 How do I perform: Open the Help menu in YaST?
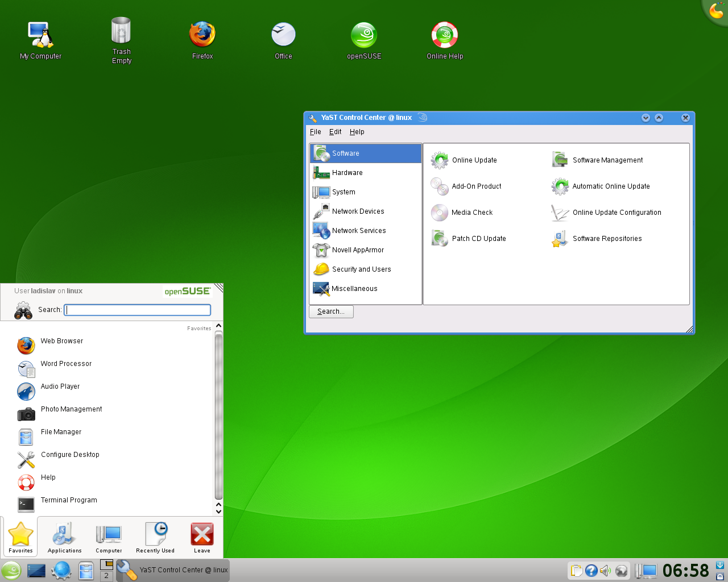pyautogui.click(x=357, y=132)
